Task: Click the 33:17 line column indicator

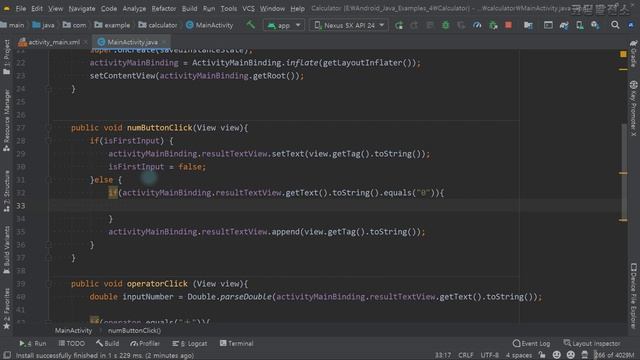Action: coord(443,355)
